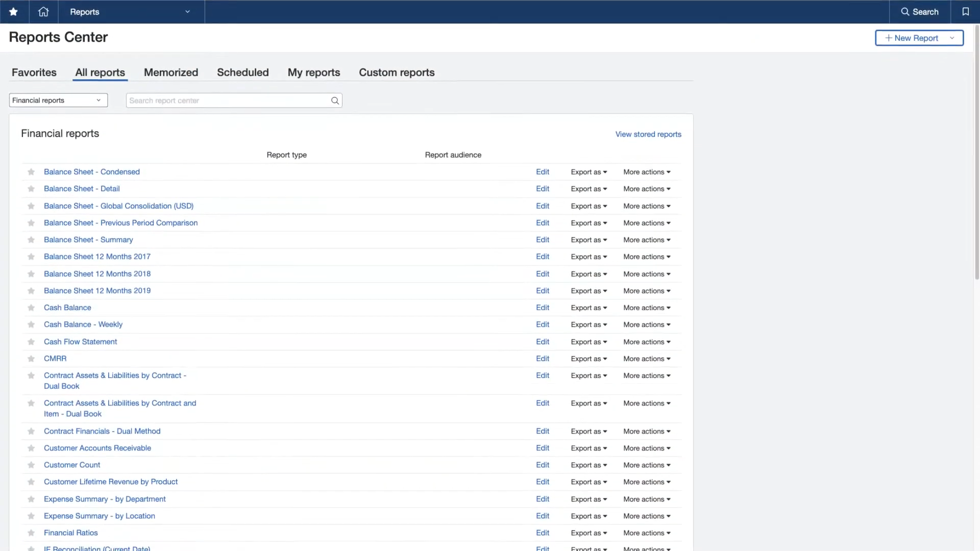
Task: Click the bookmark icon in top bar
Action: [x=965, y=12]
